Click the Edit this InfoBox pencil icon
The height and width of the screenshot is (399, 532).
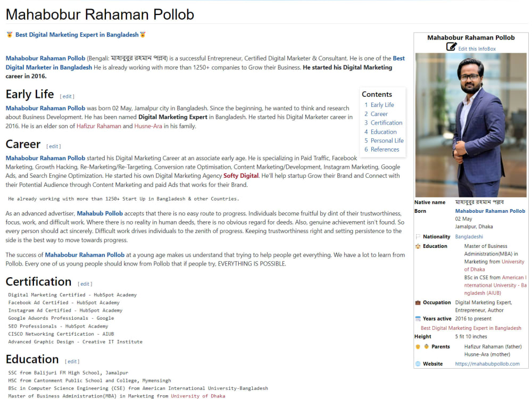point(451,47)
